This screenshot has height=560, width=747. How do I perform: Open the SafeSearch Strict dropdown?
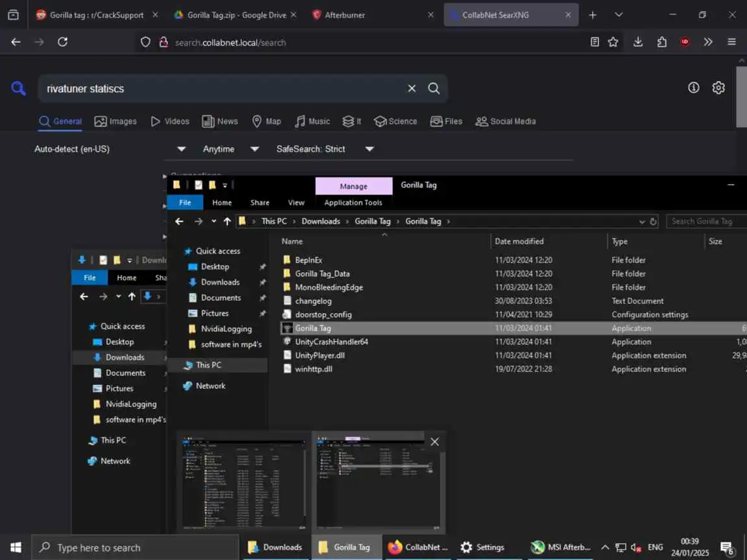coord(325,149)
